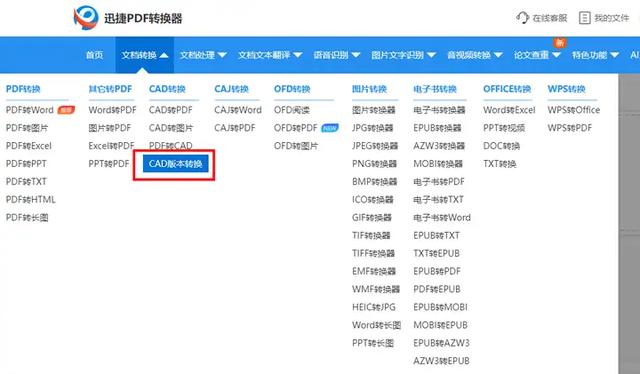
Task: Open 在线客服 headset icon
Action: 522,18
